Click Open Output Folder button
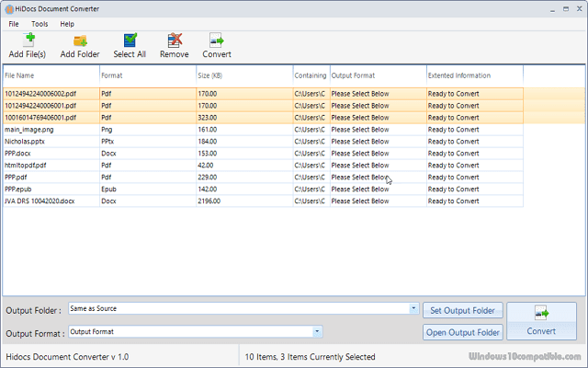This screenshot has width=588, height=368. tap(462, 332)
